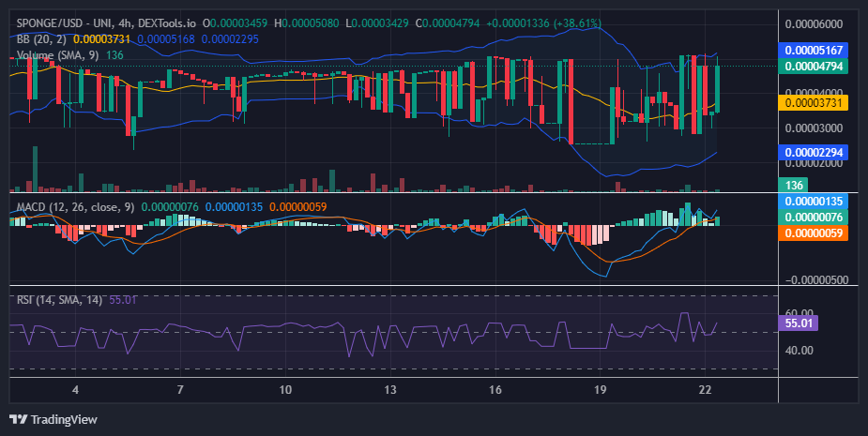This screenshot has height=436, width=868.
Task: Click MACD legend blue value 0.00000135
Action: tap(235, 207)
